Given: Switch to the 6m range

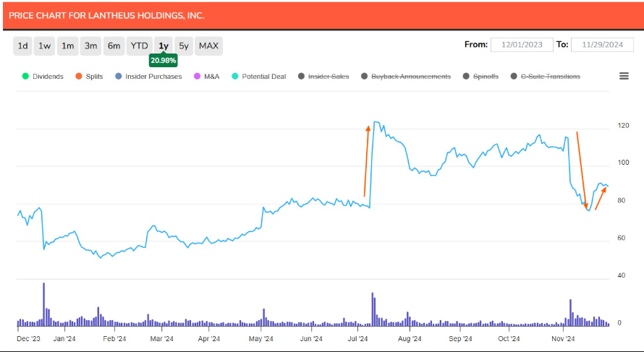Looking at the screenshot, I should pyautogui.click(x=114, y=46).
